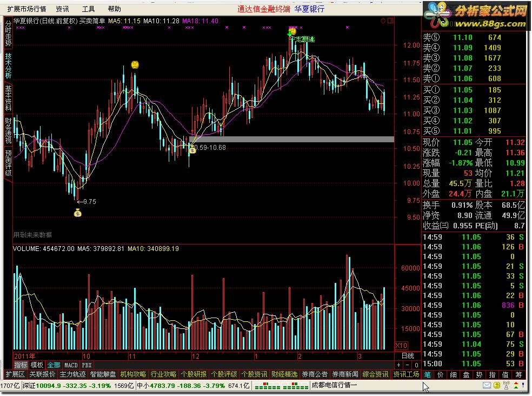The width and height of the screenshot is (532, 396).
Task: Open the 扩展市场行情 menu
Action: coord(26,9)
